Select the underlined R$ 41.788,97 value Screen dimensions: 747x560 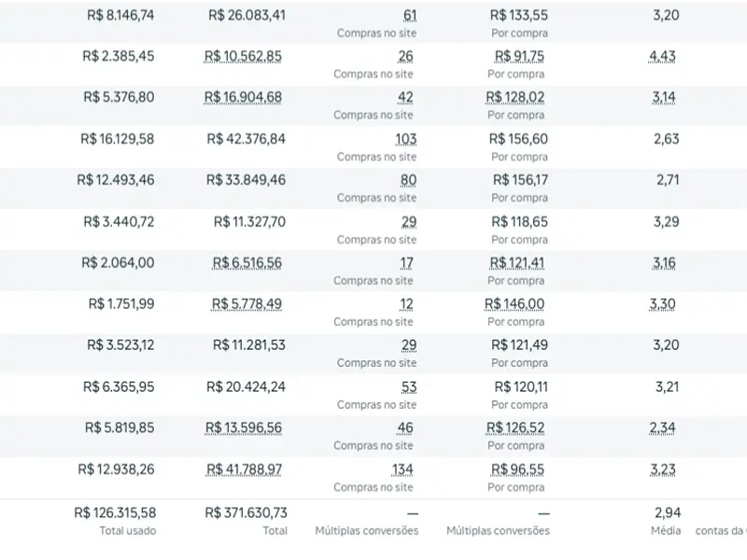pyautogui.click(x=243, y=469)
